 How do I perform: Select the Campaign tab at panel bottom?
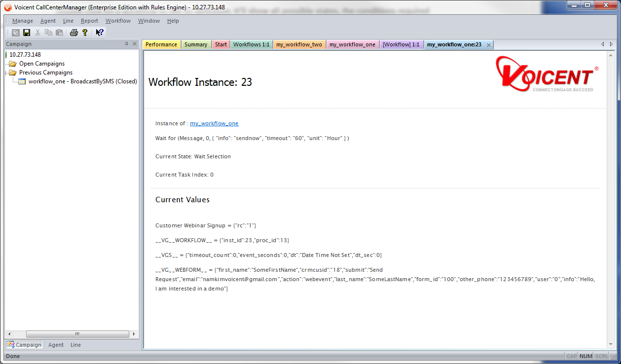(x=24, y=345)
